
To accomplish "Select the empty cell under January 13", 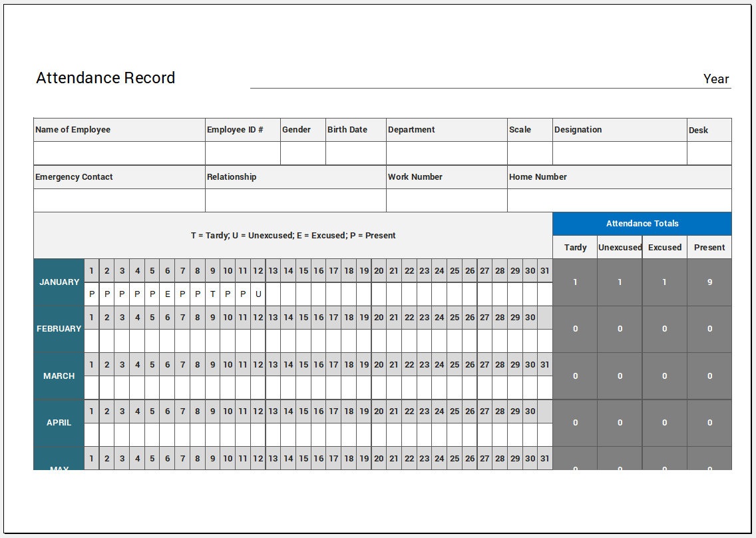I will [273, 294].
